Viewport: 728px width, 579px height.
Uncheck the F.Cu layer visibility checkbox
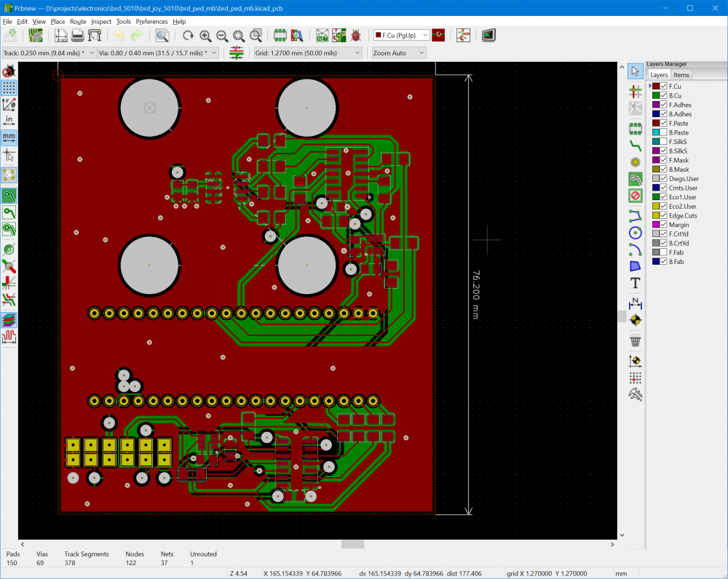663,87
